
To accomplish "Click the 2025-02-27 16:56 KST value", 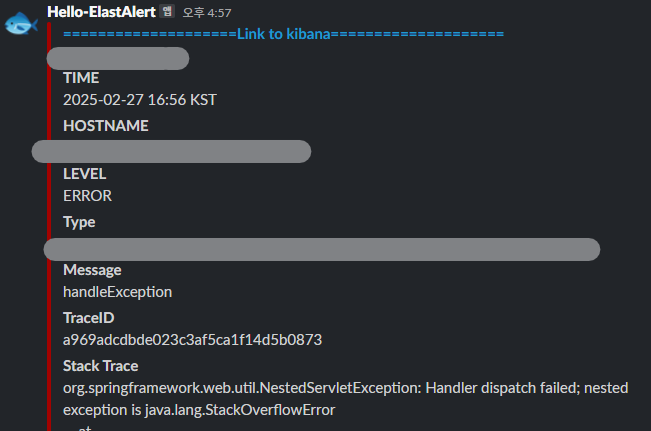I will tap(140, 100).
